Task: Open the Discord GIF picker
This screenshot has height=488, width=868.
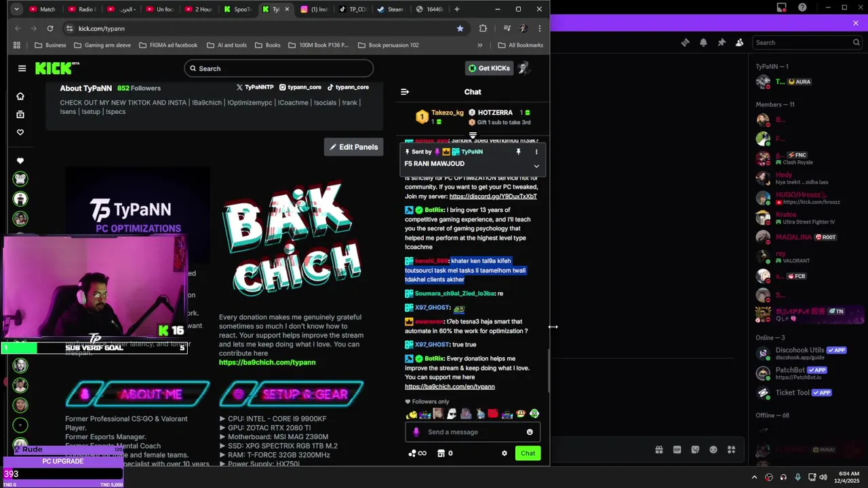Action: pos(677,449)
